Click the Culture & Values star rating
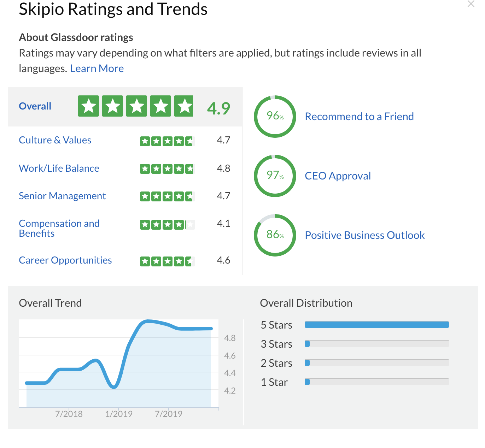485x448 pixels. coord(168,141)
